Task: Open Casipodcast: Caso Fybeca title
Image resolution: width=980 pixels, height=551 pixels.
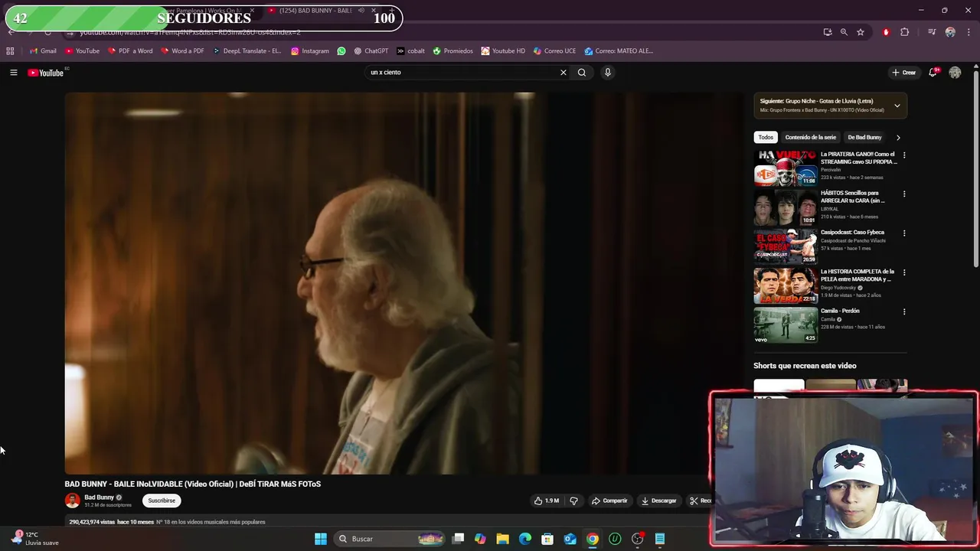Action: tap(852, 233)
